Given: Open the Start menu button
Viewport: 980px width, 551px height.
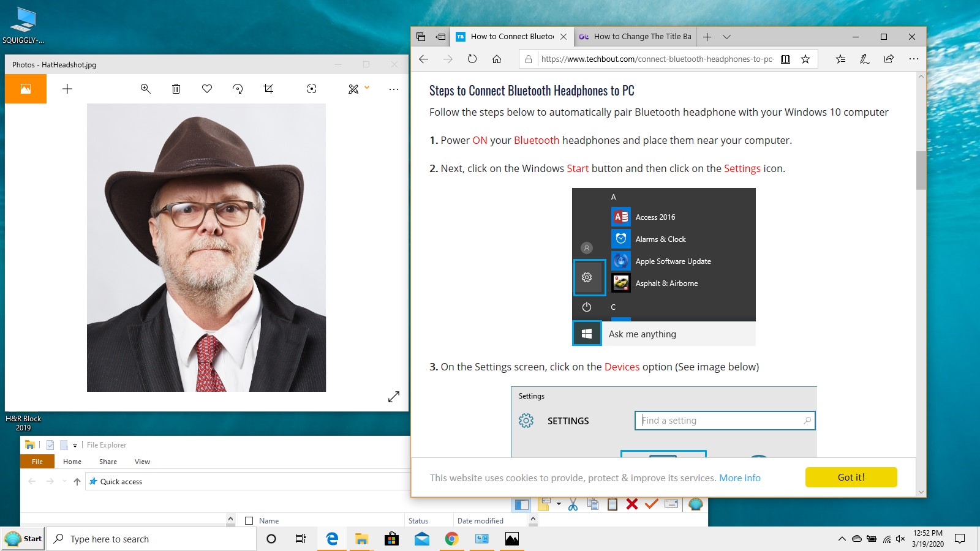Looking at the screenshot, I should click(23, 539).
